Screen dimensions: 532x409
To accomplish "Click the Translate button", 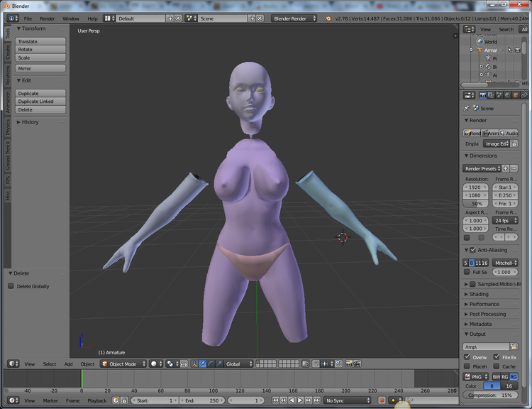I will click(40, 41).
